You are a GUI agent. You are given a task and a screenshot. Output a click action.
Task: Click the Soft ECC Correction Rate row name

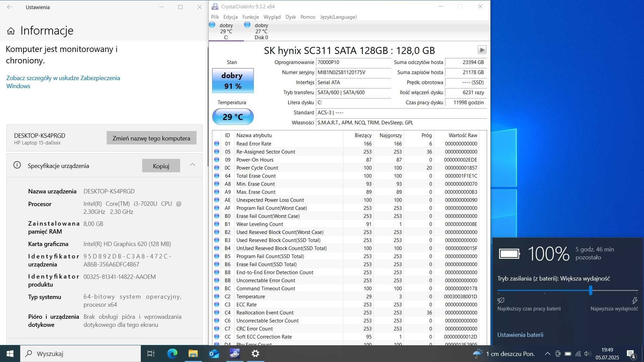[x=264, y=337]
